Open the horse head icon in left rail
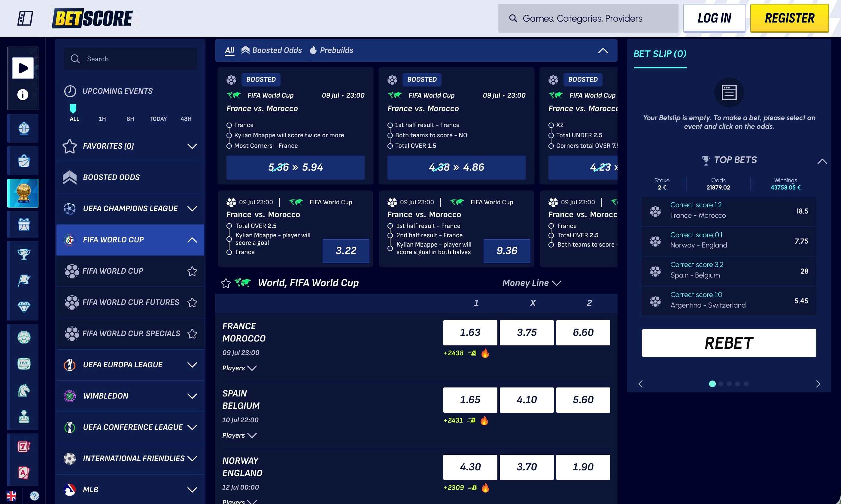The image size is (841, 504). (24, 390)
